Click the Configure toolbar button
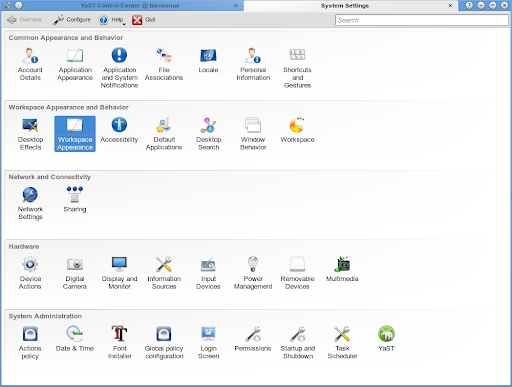 point(72,20)
